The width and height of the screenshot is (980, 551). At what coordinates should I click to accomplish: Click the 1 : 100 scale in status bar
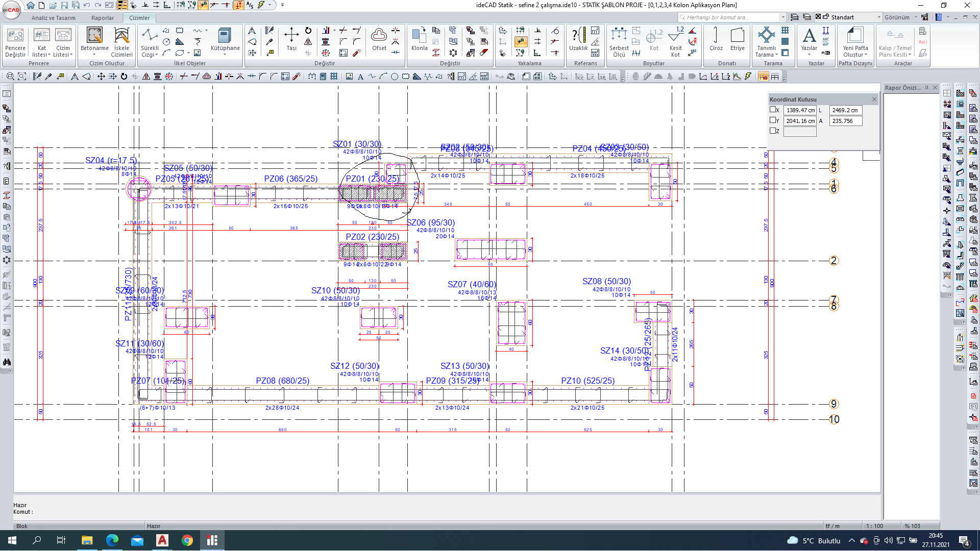point(875,526)
